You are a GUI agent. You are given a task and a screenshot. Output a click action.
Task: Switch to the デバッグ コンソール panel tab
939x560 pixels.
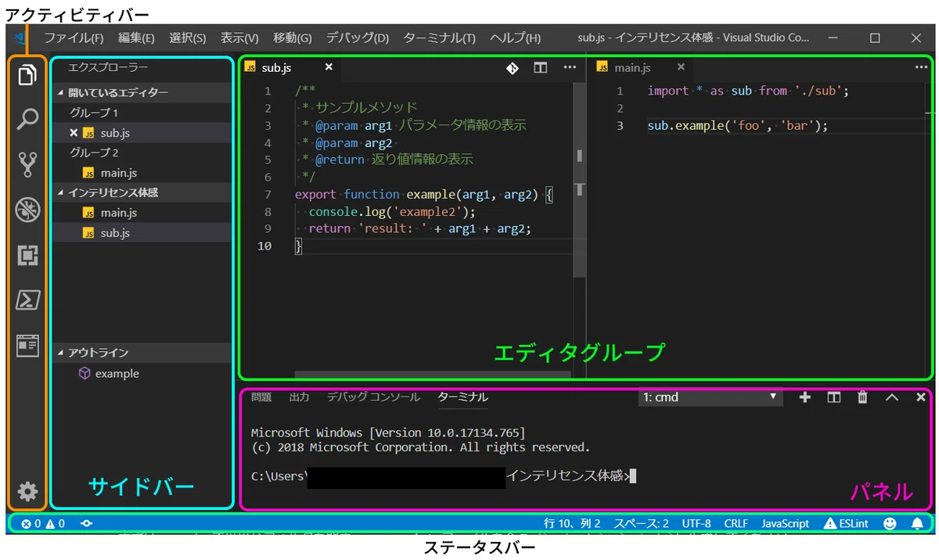point(373,397)
